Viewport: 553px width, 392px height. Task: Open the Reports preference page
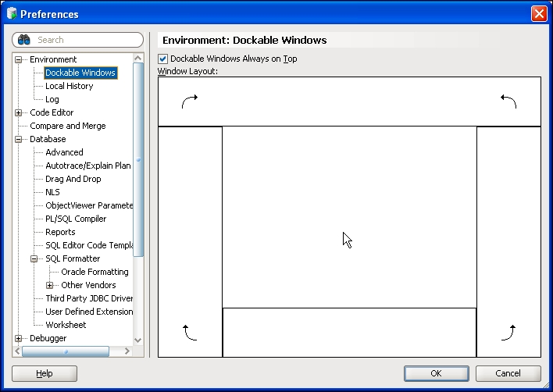click(60, 232)
